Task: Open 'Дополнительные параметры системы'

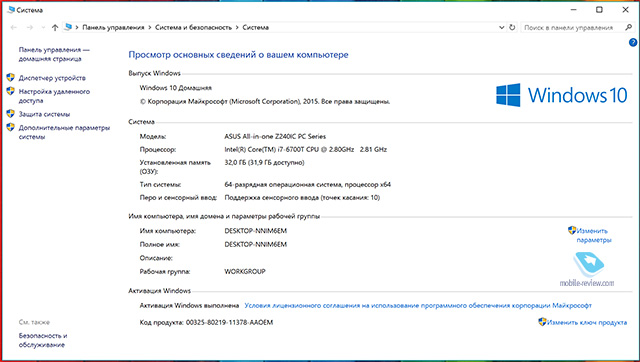Action: coord(64,132)
